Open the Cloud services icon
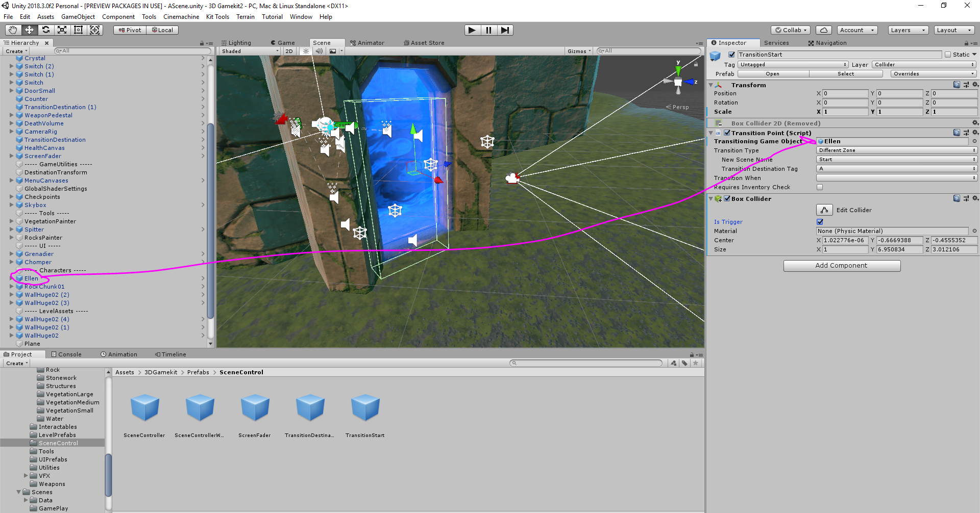The image size is (980, 513). pyautogui.click(x=823, y=30)
